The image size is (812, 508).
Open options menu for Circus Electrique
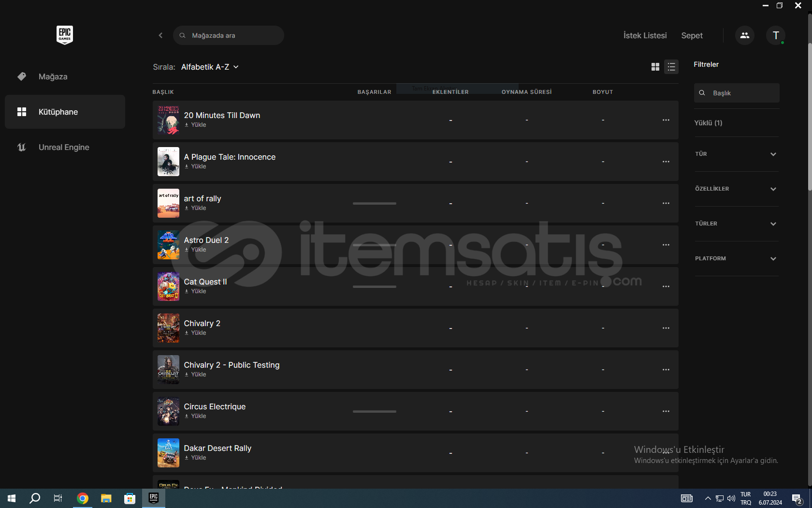pos(666,411)
